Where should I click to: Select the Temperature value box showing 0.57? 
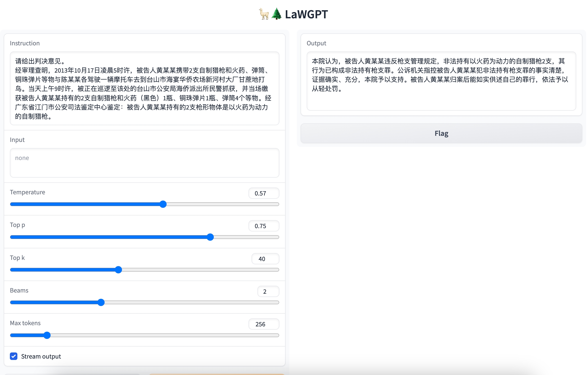tap(264, 193)
